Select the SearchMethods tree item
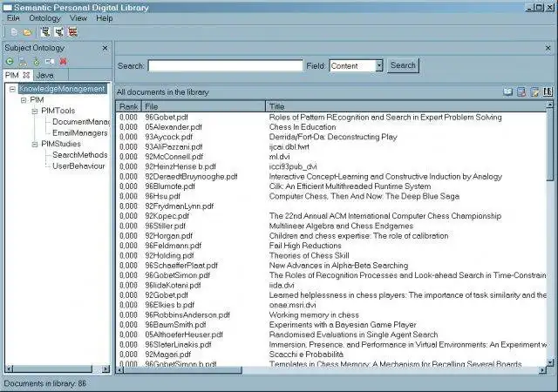This screenshot has width=558, height=392. pyautogui.click(x=79, y=155)
